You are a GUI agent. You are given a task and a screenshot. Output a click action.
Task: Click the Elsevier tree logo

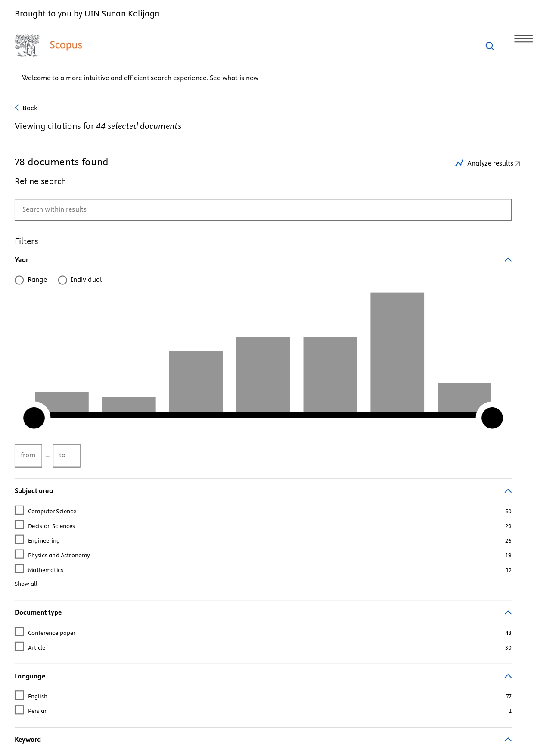tap(27, 46)
